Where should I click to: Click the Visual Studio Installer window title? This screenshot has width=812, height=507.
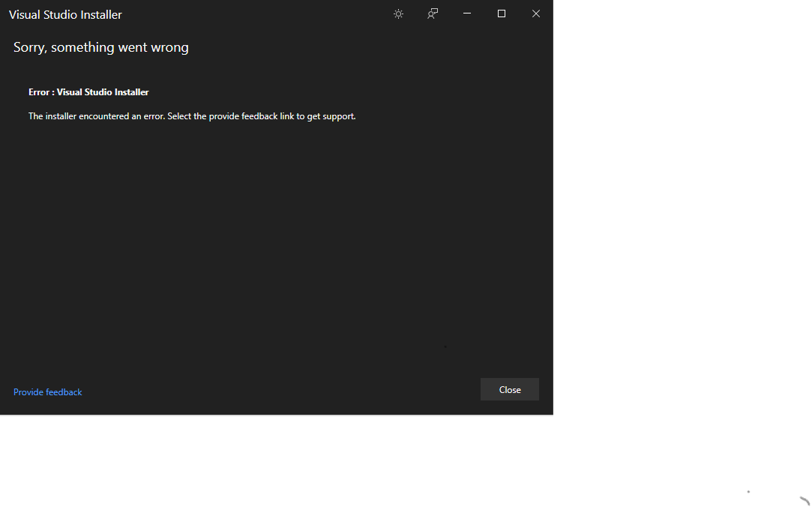tap(65, 15)
